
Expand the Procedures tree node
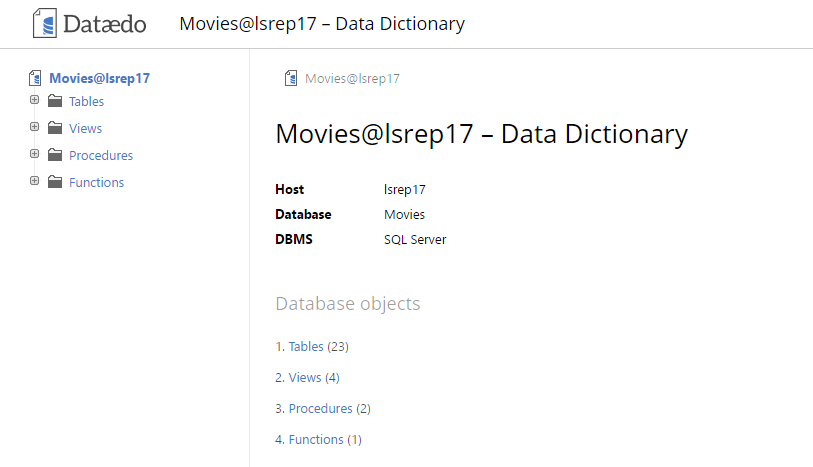coord(34,154)
